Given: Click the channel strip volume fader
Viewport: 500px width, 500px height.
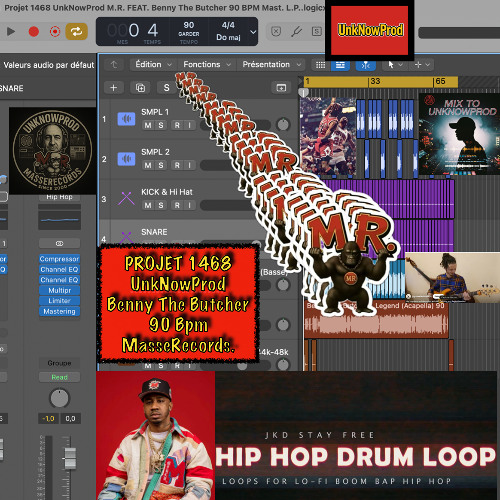Looking at the screenshot, I should pos(70,459).
